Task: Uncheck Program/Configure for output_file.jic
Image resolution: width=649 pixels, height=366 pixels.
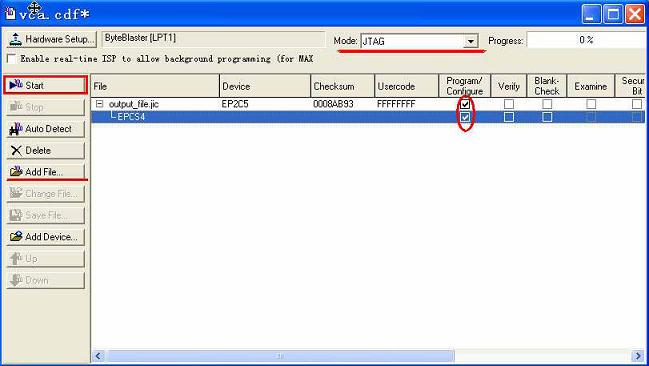Action: [x=465, y=104]
